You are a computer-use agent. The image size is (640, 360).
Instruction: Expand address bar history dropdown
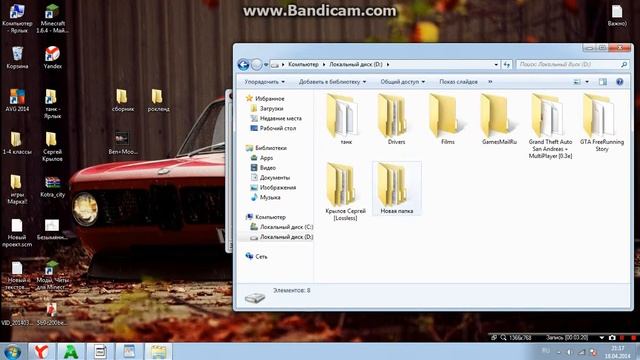[496, 64]
